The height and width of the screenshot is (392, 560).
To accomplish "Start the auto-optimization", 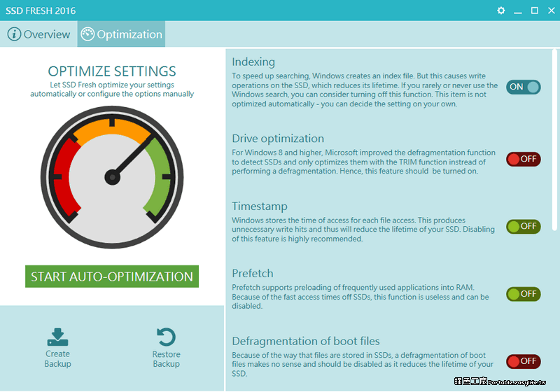I will tap(112, 276).
